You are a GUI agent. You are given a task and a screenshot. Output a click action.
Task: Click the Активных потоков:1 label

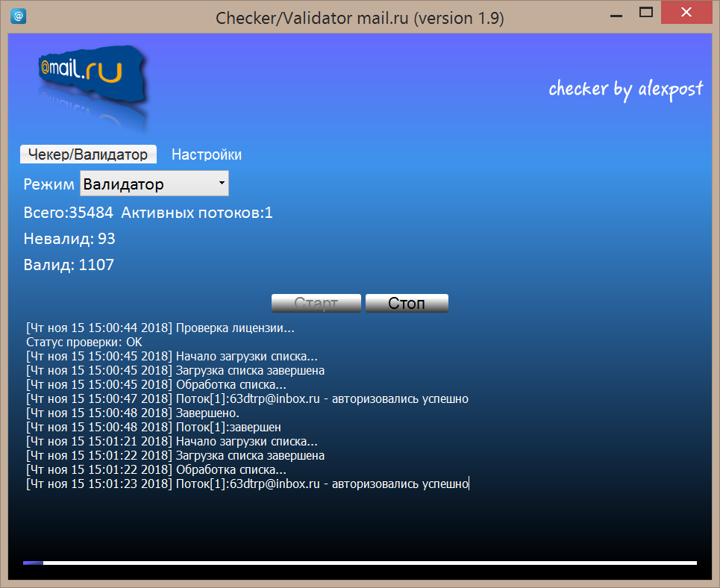pyautogui.click(x=197, y=213)
